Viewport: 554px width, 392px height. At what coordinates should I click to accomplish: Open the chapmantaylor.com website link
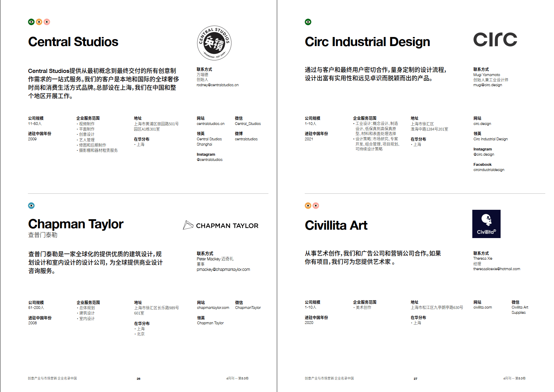pyautogui.click(x=213, y=308)
